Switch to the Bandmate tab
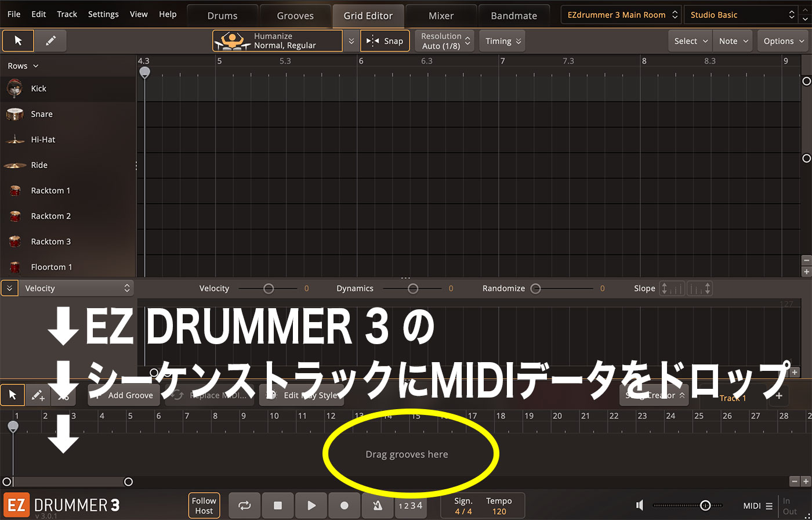The height and width of the screenshot is (520, 812). tap(514, 16)
